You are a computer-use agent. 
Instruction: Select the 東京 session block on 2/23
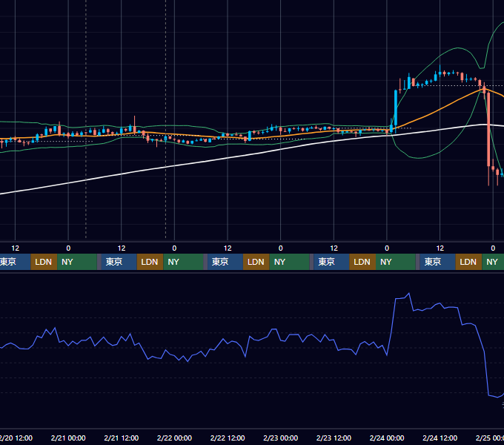331,262
